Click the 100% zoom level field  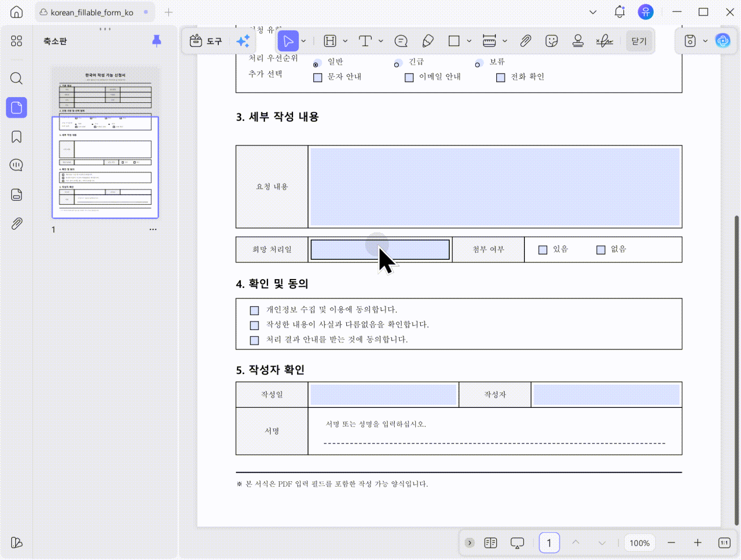639,543
